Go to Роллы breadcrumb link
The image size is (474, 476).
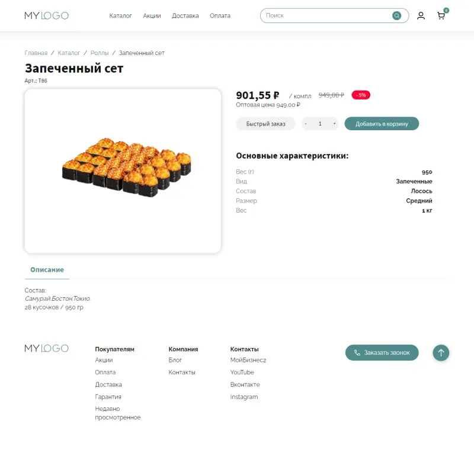coord(100,53)
